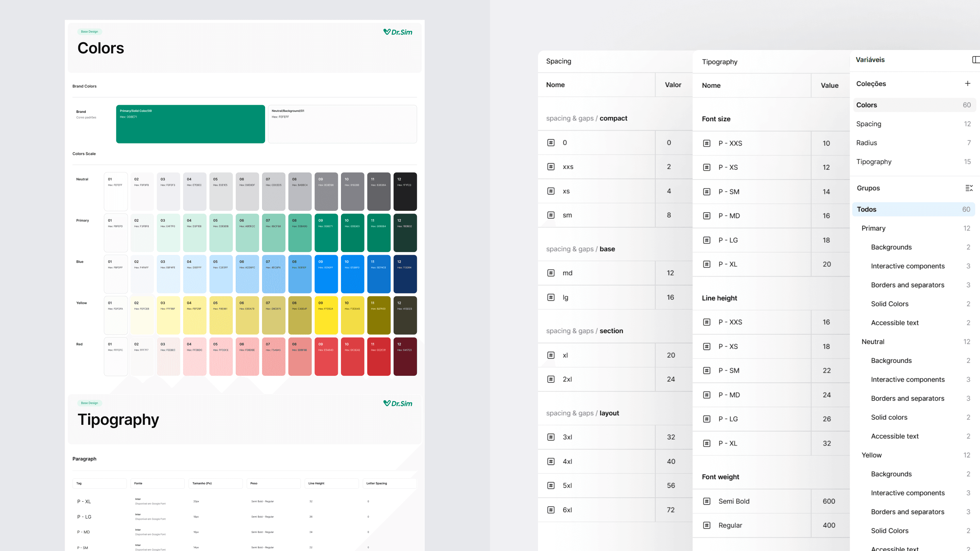
Task: Click the Dr.Sim logo in the Colors header
Action: (397, 32)
